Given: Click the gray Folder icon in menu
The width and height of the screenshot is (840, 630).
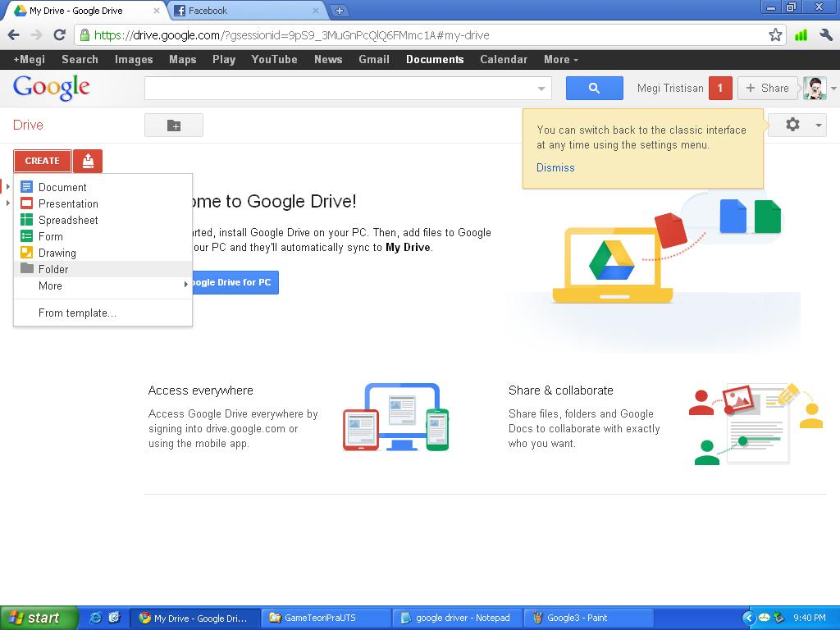Looking at the screenshot, I should click(27, 268).
